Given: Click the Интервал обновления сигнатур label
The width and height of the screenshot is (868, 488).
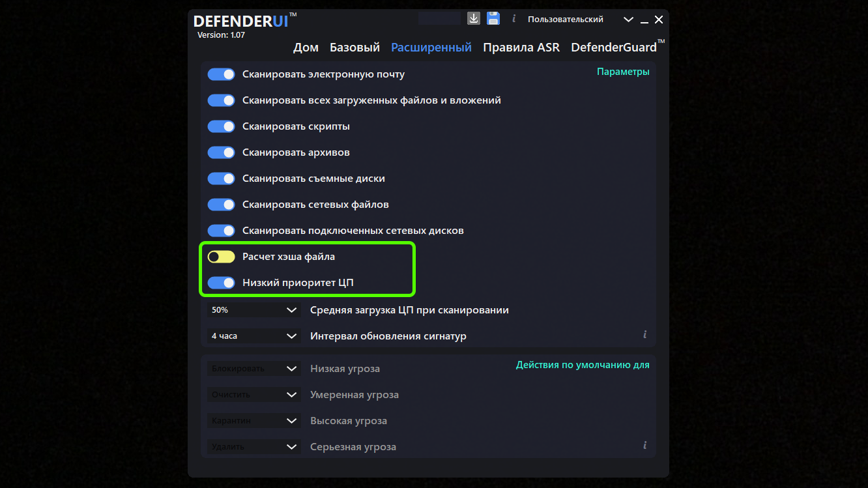Looking at the screenshot, I should tap(388, 336).
